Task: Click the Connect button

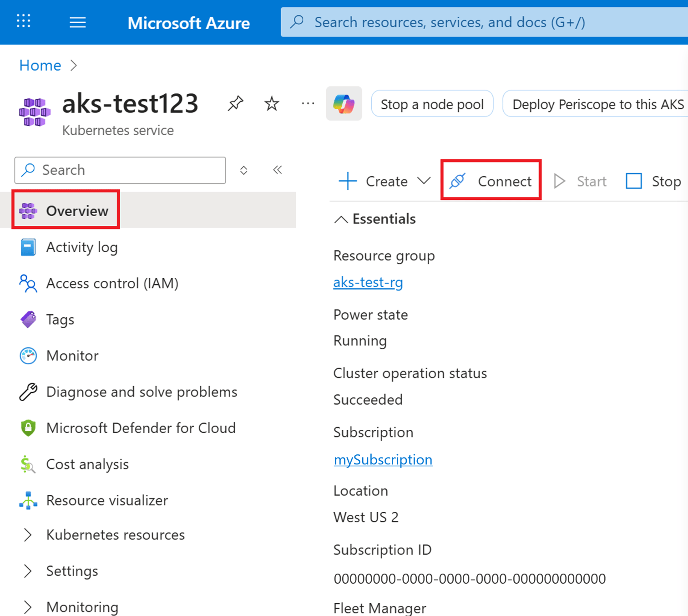Action: pos(491,181)
